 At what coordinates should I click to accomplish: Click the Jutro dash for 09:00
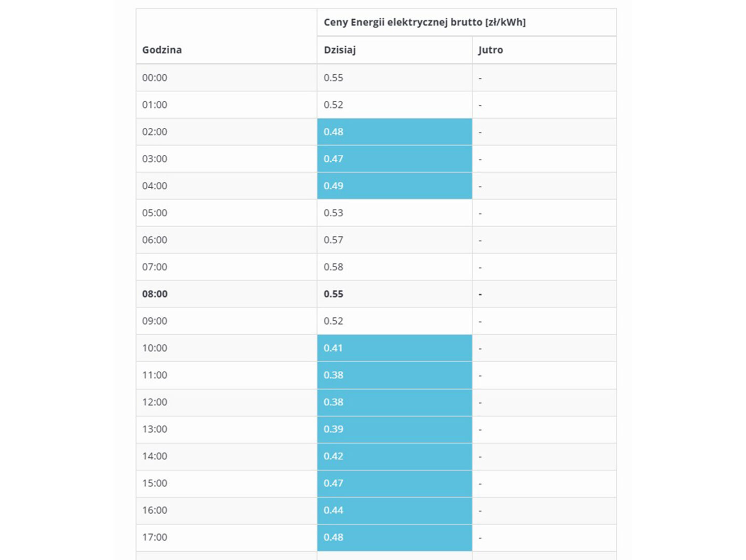click(480, 321)
